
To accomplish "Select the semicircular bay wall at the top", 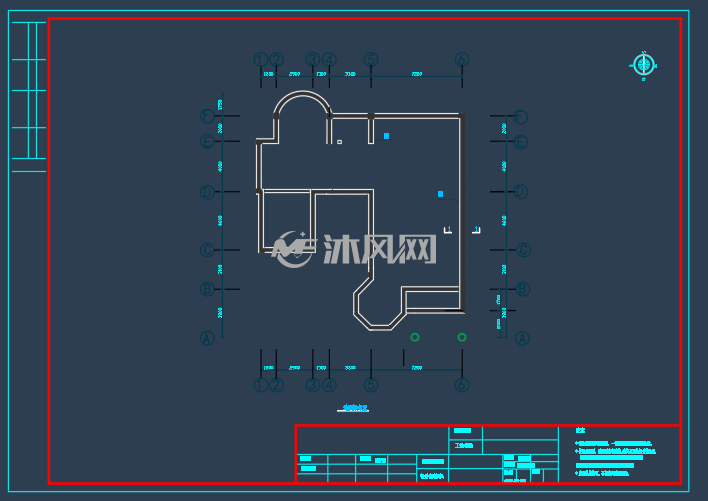I will point(302,103).
